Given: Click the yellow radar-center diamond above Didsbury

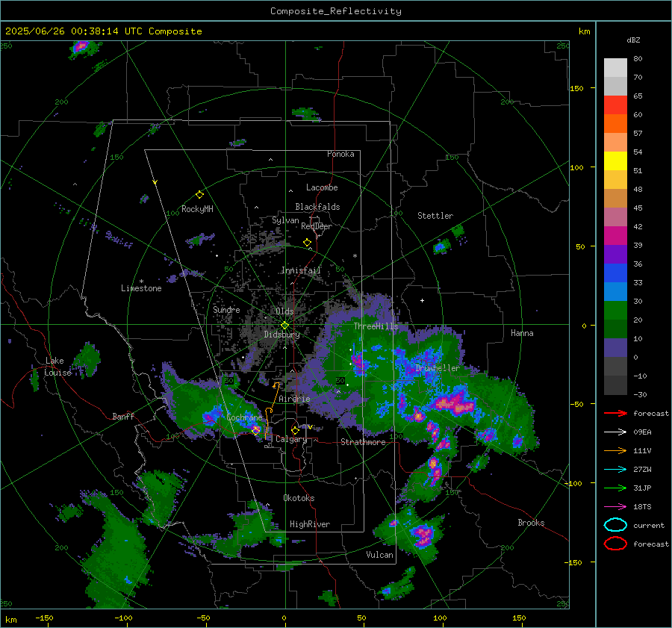Looking at the screenshot, I should tap(284, 326).
